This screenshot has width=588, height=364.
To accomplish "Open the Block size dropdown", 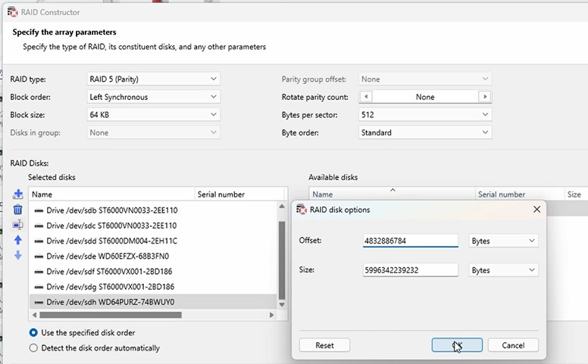I will coord(153,114).
